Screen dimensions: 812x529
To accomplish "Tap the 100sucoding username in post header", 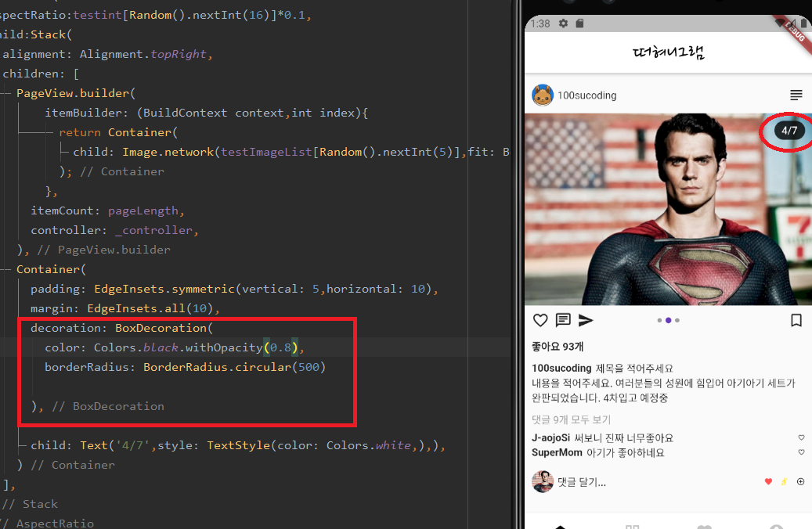I will coord(586,95).
